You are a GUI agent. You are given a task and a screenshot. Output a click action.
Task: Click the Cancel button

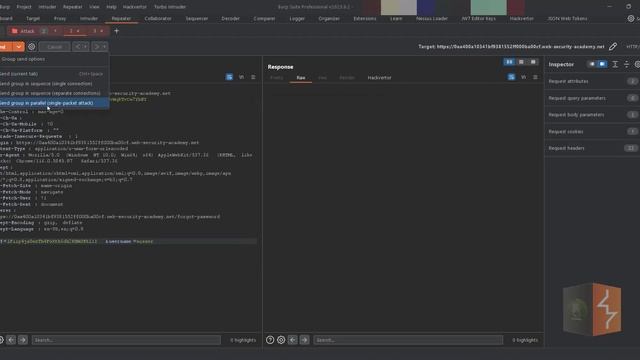54,47
